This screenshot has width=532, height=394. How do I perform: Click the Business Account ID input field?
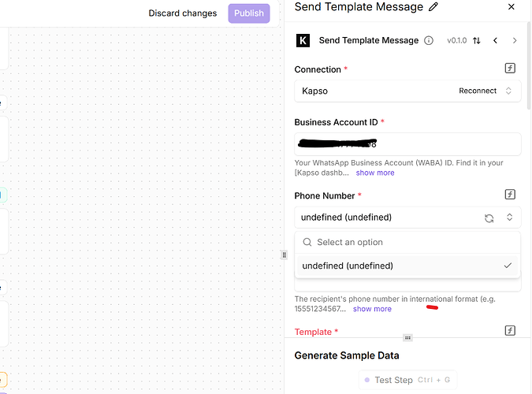[x=407, y=144]
